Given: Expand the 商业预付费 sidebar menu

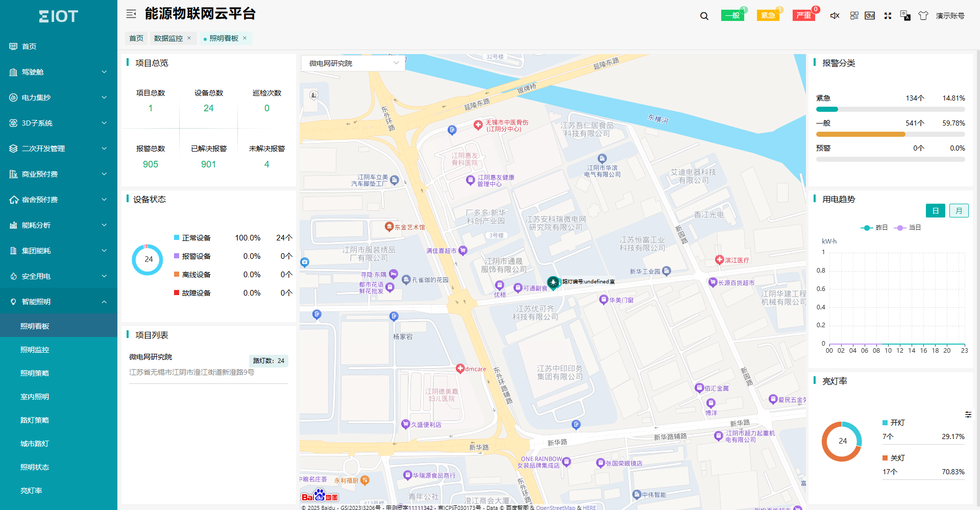Looking at the screenshot, I should [x=59, y=174].
